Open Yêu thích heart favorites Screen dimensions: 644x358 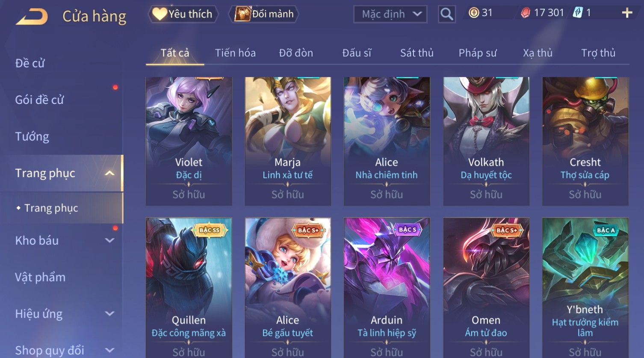(183, 14)
